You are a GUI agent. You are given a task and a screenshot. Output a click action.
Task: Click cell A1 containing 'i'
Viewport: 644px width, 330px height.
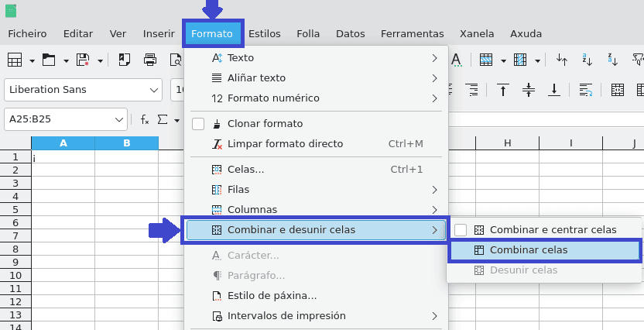point(63,157)
